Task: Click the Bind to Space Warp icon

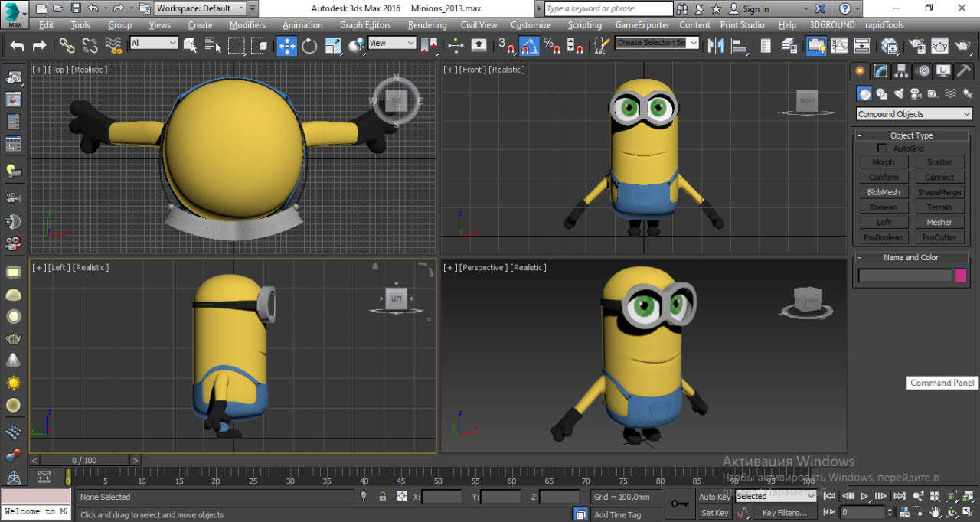Action: 114,45
